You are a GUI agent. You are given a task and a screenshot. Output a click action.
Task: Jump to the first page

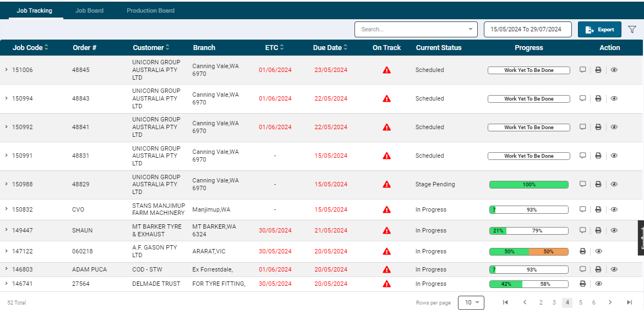pyautogui.click(x=505, y=302)
